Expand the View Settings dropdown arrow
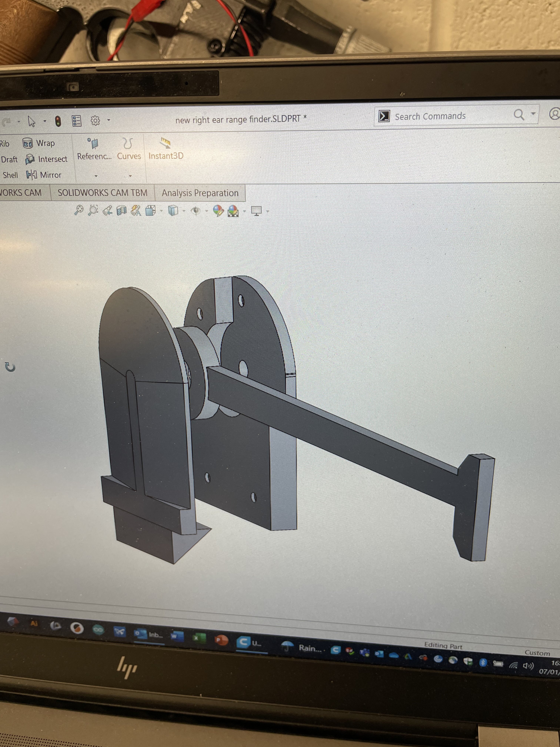560x747 pixels. tap(268, 212)
